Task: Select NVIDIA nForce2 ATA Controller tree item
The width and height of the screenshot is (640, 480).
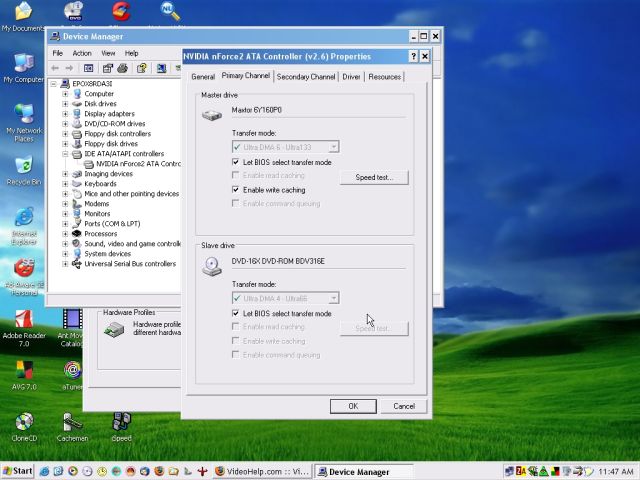Action: pyautogui.click(x=132, y=164)
